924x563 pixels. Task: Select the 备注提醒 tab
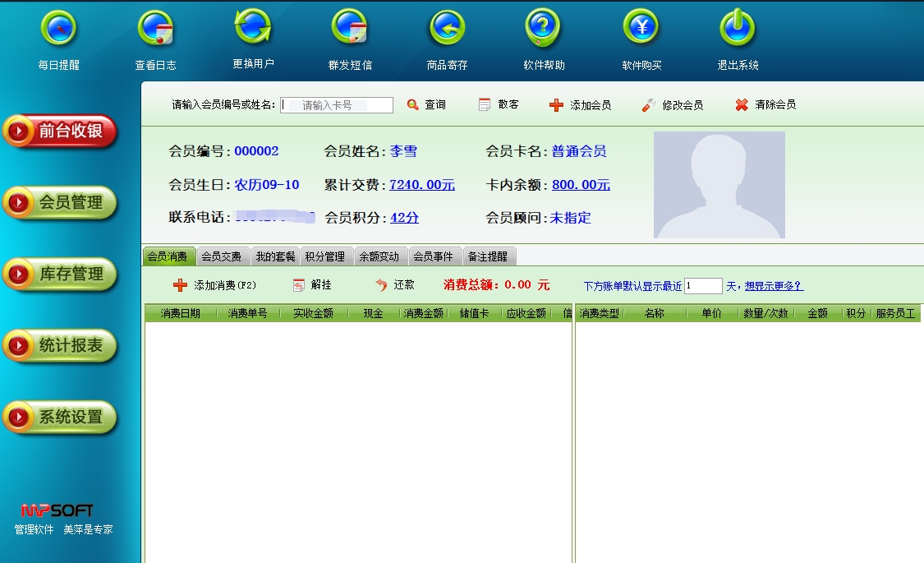point(489,256)
